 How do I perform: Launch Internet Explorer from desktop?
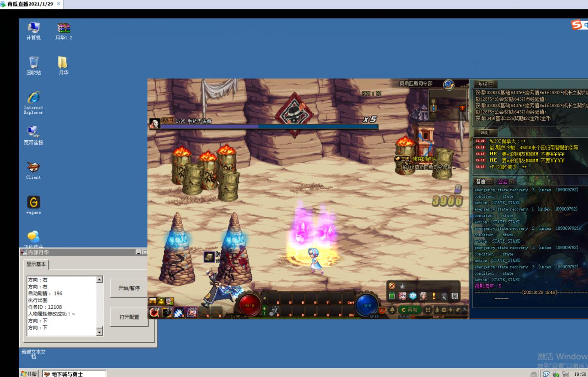tap(33, 103)
